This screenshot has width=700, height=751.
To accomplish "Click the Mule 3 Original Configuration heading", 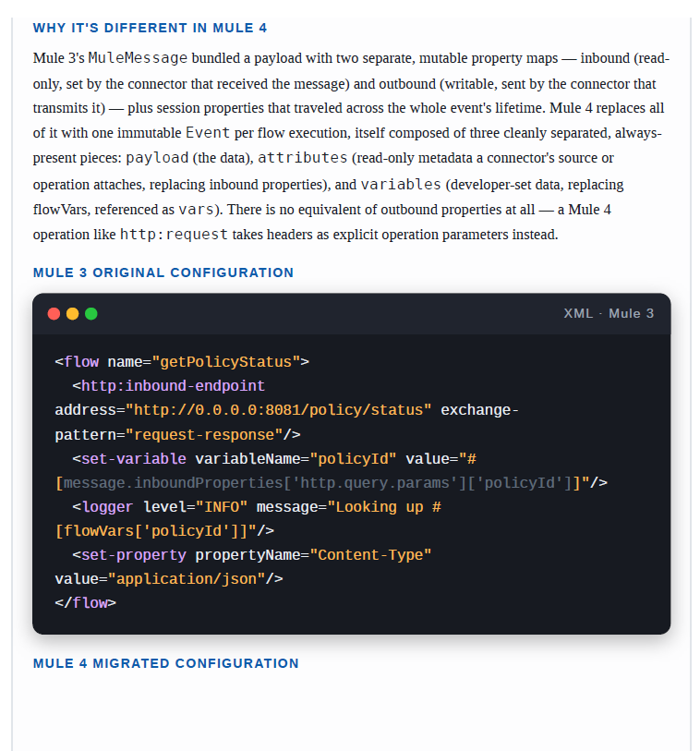I will (163, 273).
